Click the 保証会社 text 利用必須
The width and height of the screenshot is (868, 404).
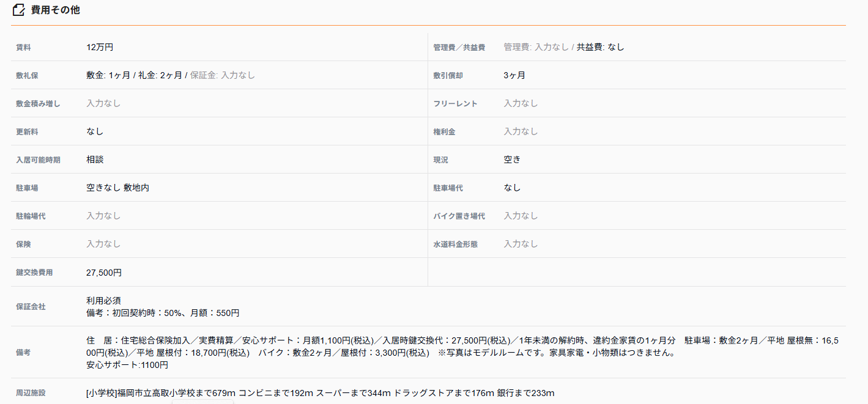103,301
